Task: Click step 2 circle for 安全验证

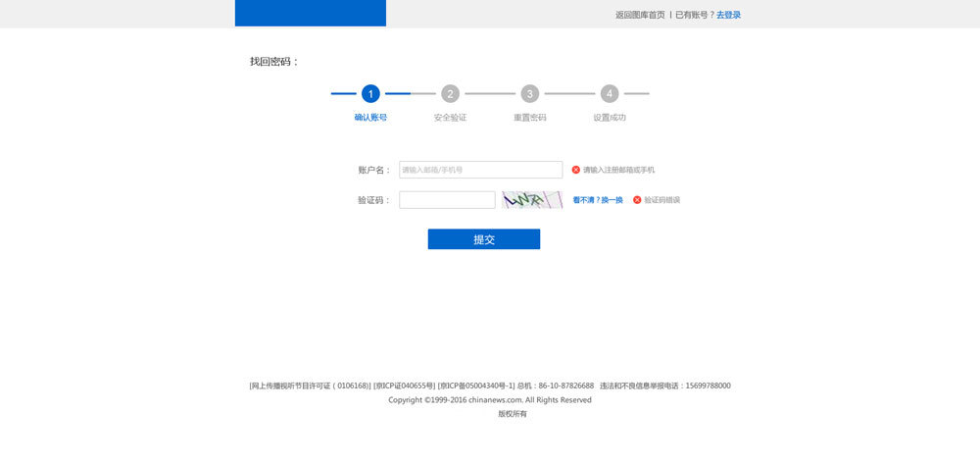Action: coord(450,94)
